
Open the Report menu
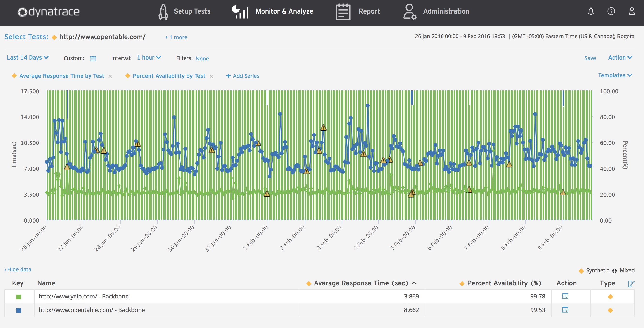369,11
